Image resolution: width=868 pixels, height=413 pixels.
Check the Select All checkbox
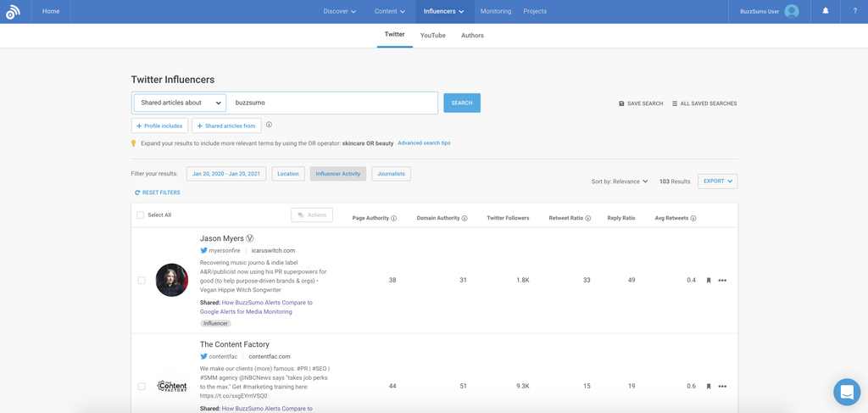[141, 215]
